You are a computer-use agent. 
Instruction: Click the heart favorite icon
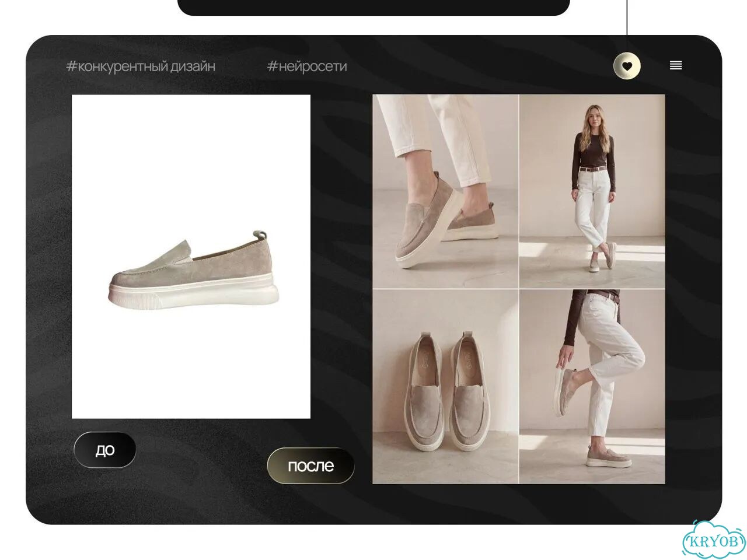(627, 66)
